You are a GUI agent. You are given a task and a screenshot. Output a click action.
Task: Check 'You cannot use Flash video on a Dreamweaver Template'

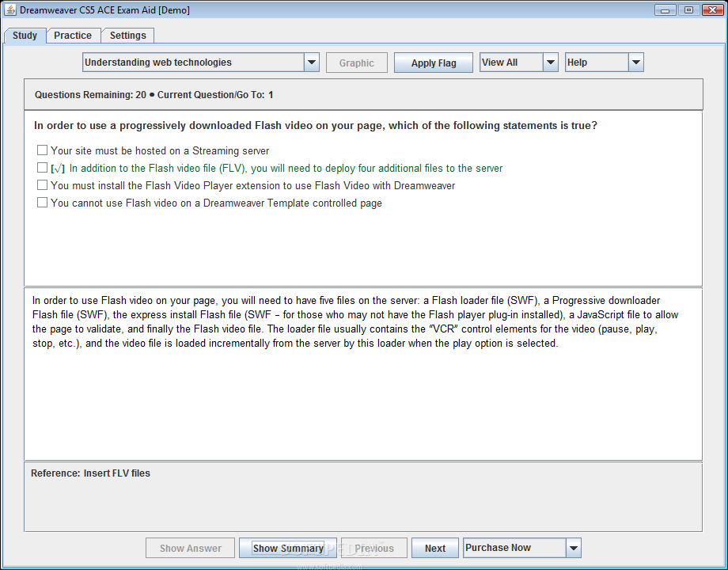(42, 202)
